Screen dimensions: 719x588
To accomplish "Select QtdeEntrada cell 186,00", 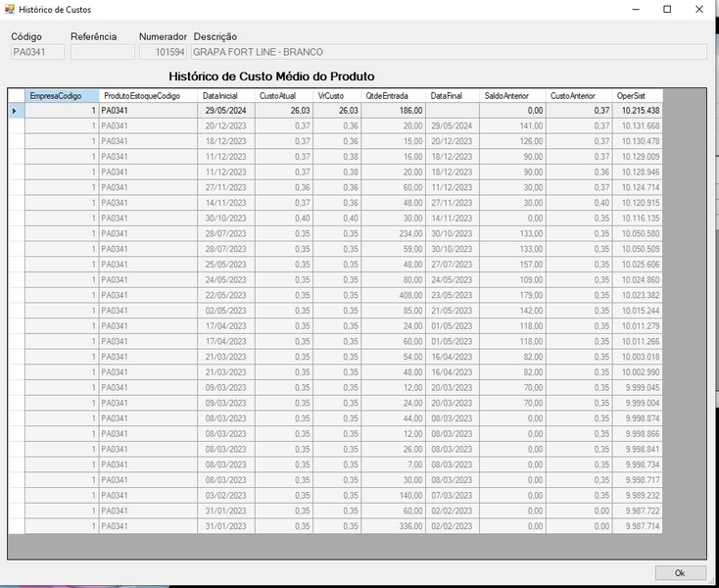I will pyautogui.click(x=394, y=111).
